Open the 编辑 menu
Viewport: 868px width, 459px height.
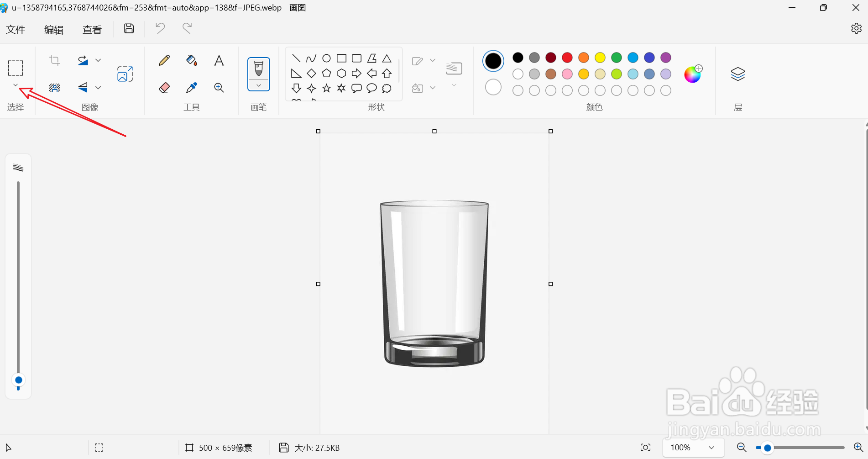tap(54, 30)
